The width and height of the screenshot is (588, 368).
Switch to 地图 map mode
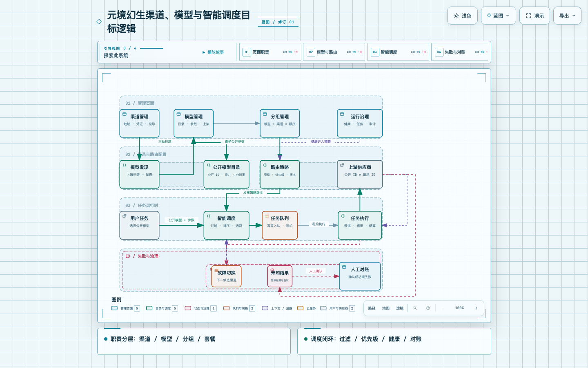click(386, 308)
